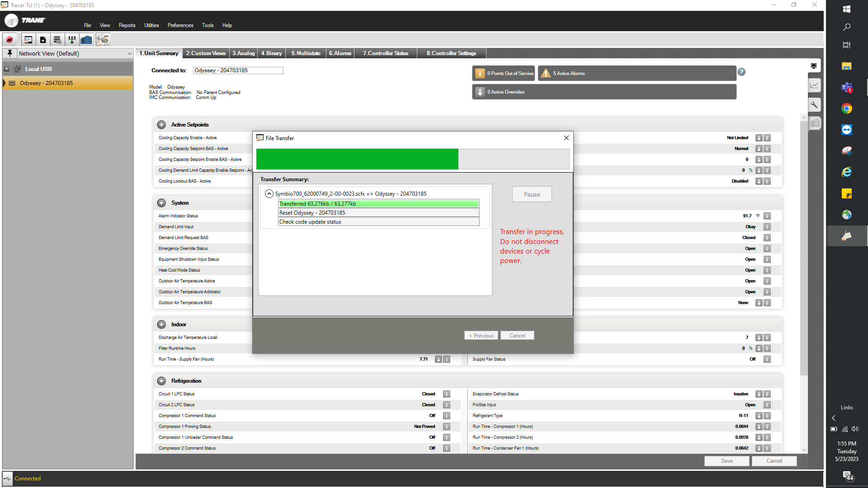Viewport: 868px width, 488px height.
Task: Open Windows search magnifier
Action: pos(847,27)
